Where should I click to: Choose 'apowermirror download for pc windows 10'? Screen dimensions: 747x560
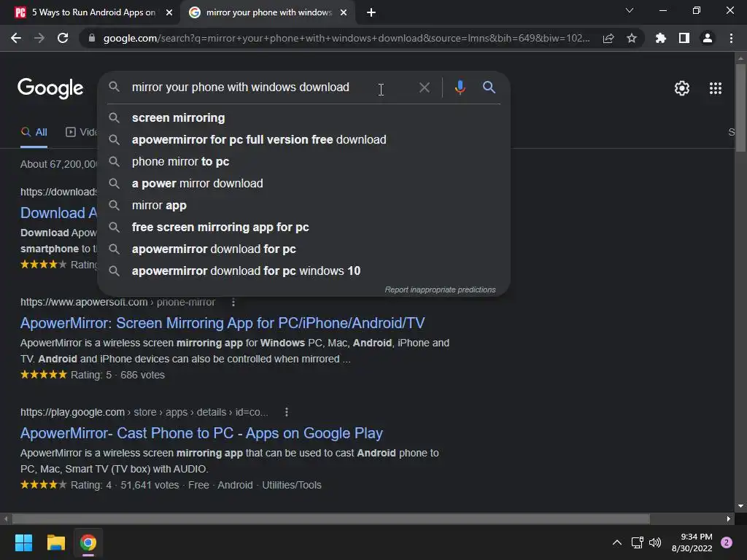pos(304,271)
